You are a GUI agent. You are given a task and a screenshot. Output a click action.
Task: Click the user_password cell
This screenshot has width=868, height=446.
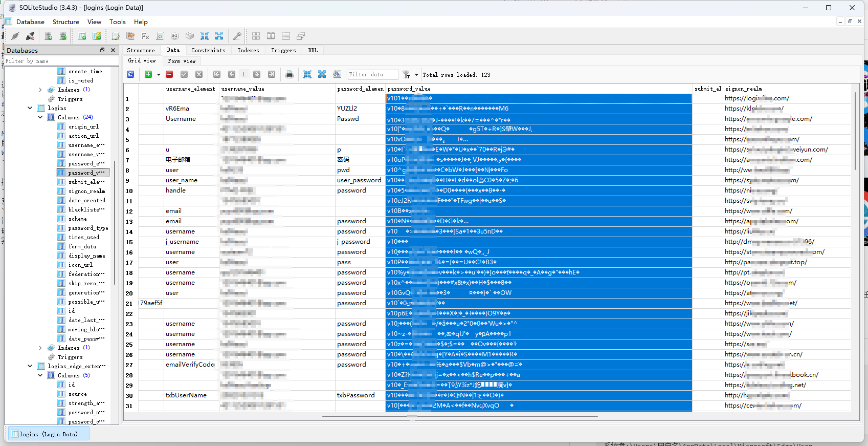tap(360, 180)
